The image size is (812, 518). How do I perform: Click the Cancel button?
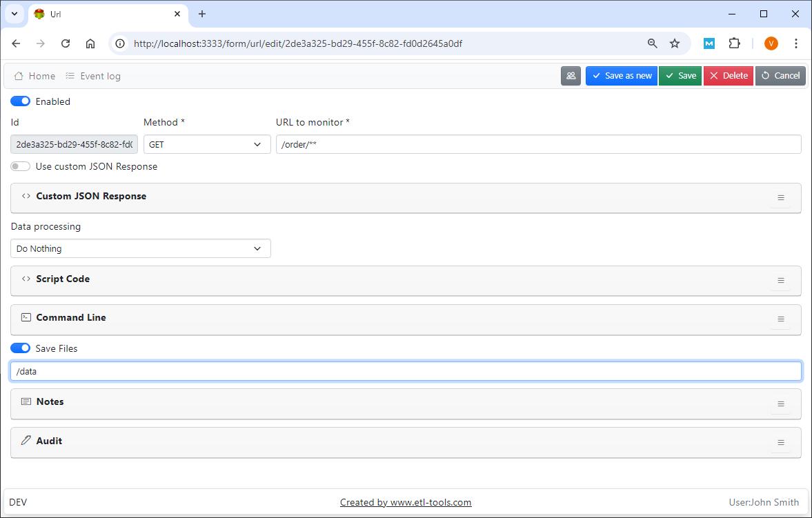pyautogui.click(x=780, y=76)
